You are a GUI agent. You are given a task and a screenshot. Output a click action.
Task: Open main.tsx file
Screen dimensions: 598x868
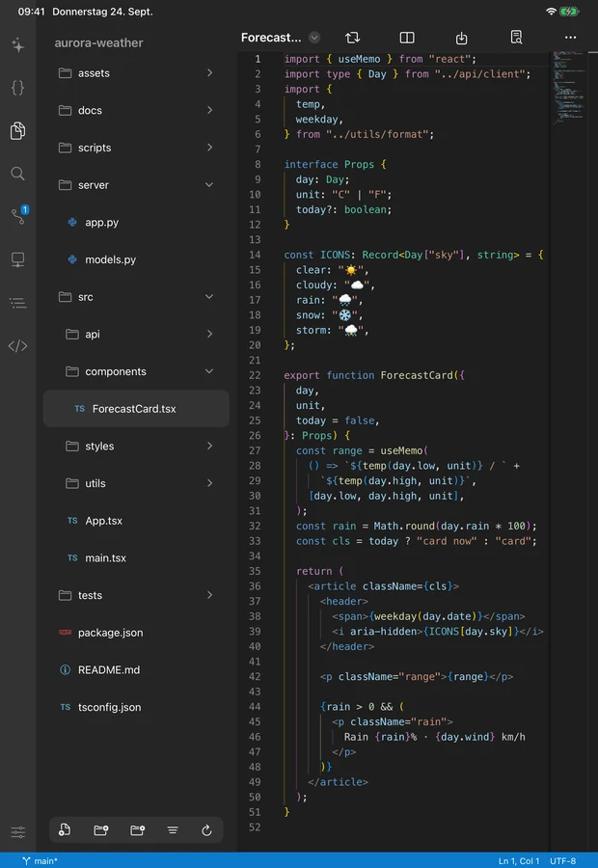[x=136, y=558]
